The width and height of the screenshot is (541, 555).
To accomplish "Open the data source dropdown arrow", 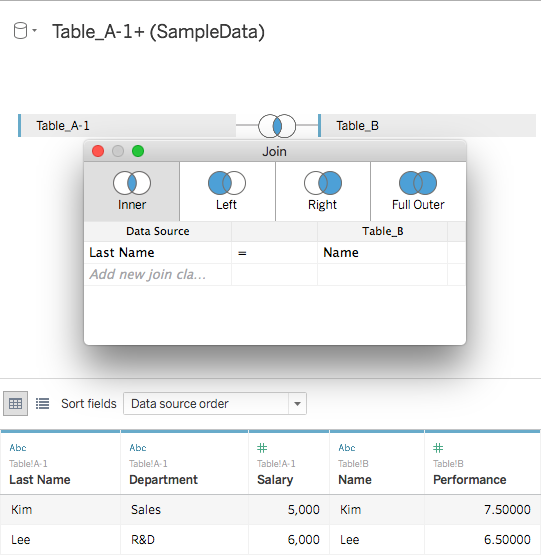I will 34,30.
